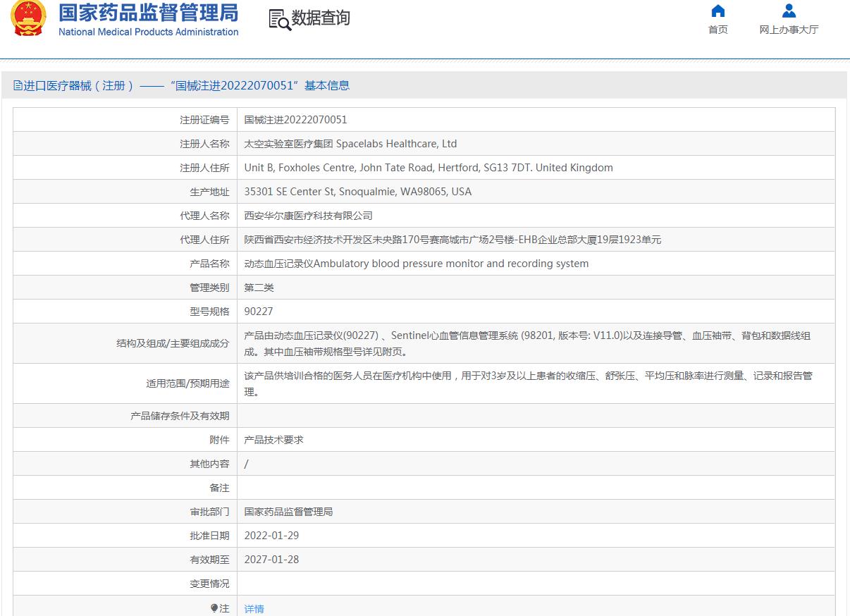This screenshot has width=850, height=616.
Task: Select approval date 2022-01-29
Action: click(271, 536)
